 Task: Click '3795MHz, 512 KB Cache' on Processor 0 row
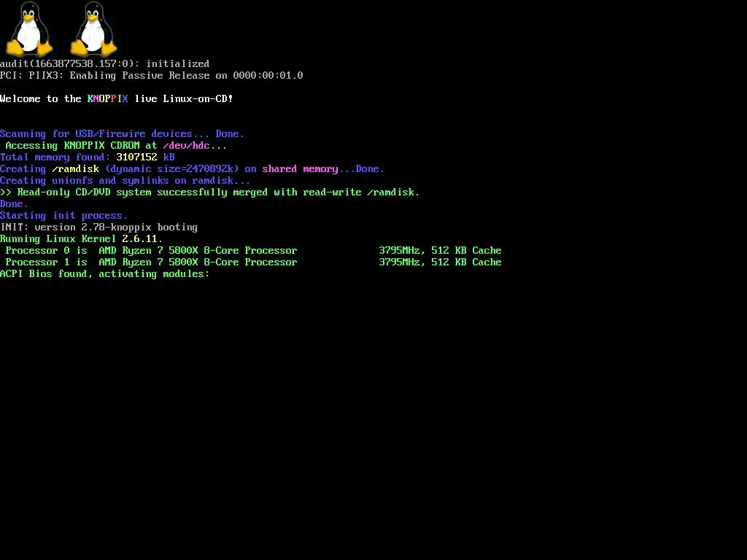440,251
